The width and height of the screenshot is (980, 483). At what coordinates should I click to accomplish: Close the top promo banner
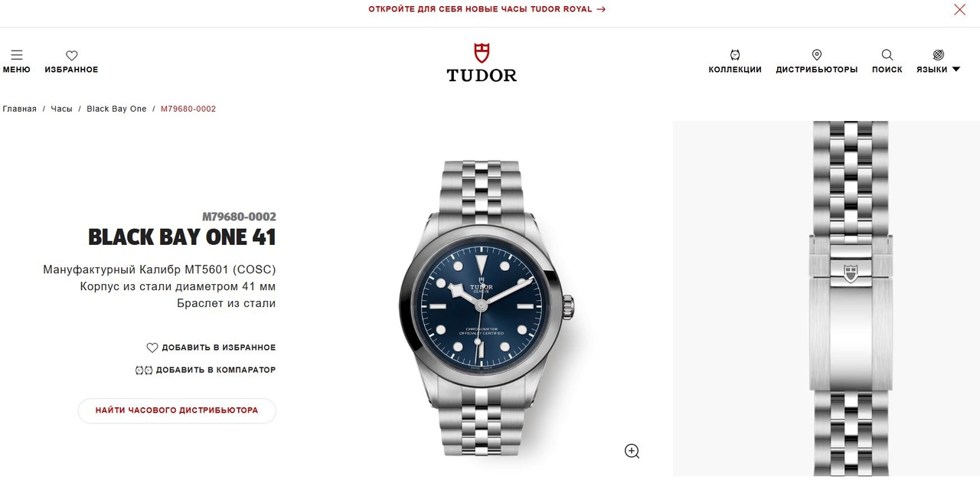point(959,9)
